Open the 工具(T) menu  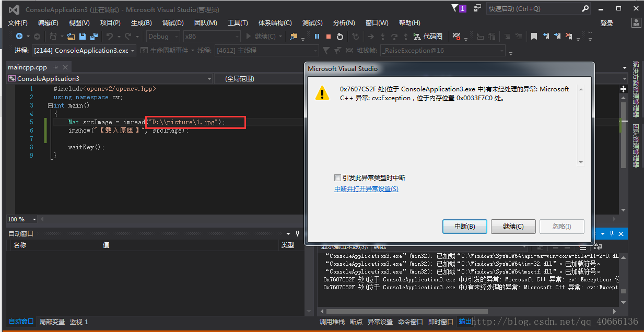238,23
